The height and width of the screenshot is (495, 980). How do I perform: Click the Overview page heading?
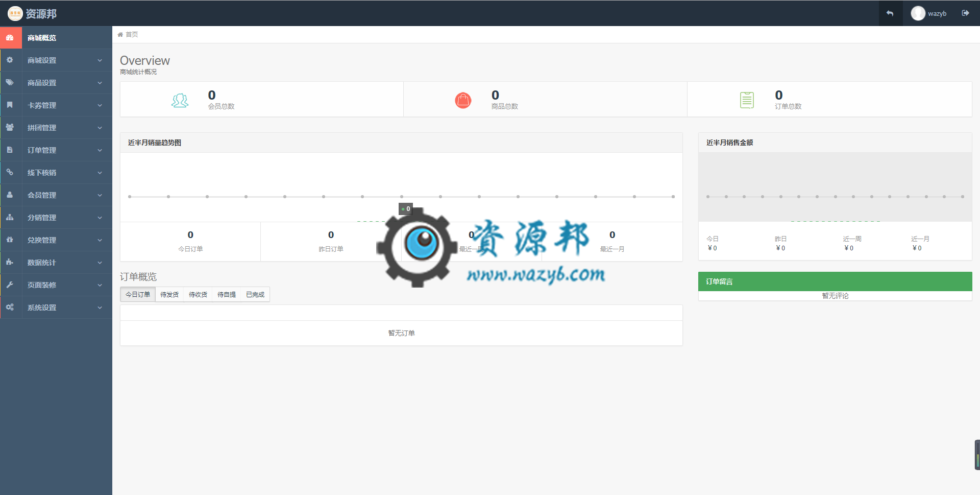145,60
